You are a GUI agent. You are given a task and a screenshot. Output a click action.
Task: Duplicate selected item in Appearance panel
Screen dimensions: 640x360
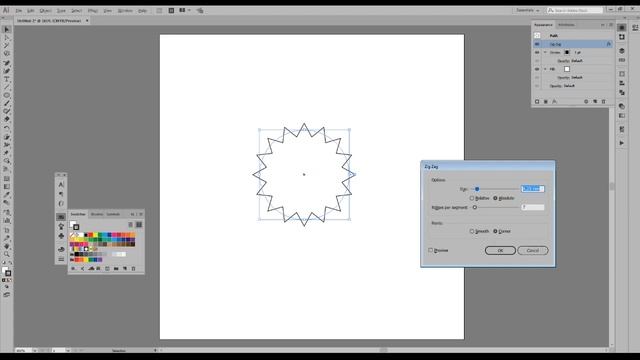click(595, 102)
